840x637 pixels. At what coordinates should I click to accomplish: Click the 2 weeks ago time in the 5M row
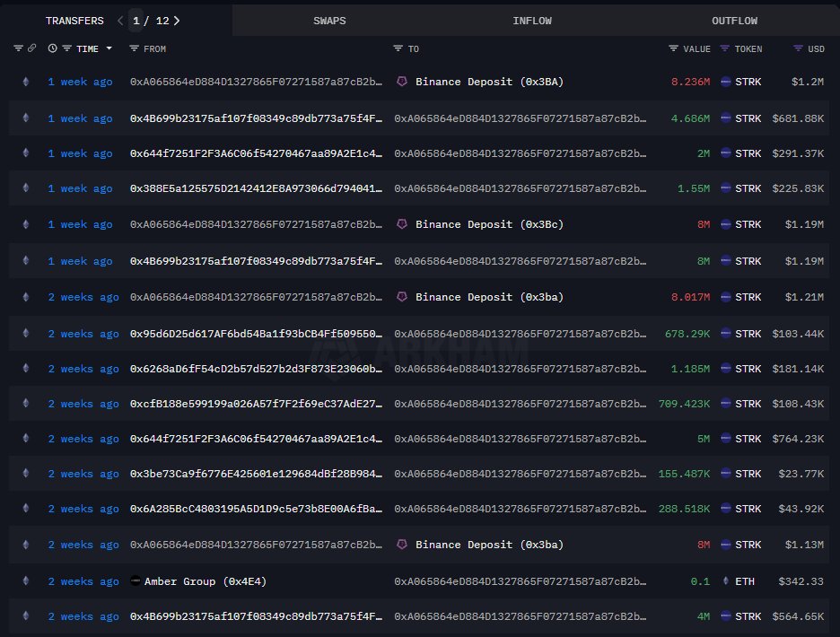83,438
